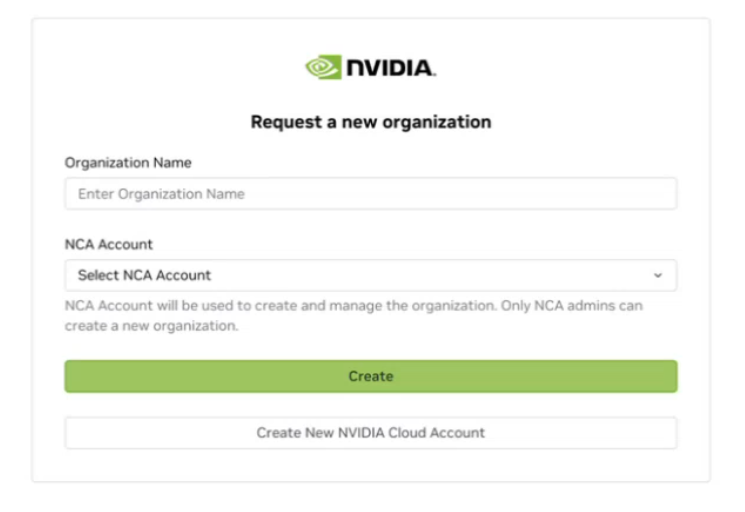
Task: Click the green NVIDIA eye logo icon
Action: 323,67
